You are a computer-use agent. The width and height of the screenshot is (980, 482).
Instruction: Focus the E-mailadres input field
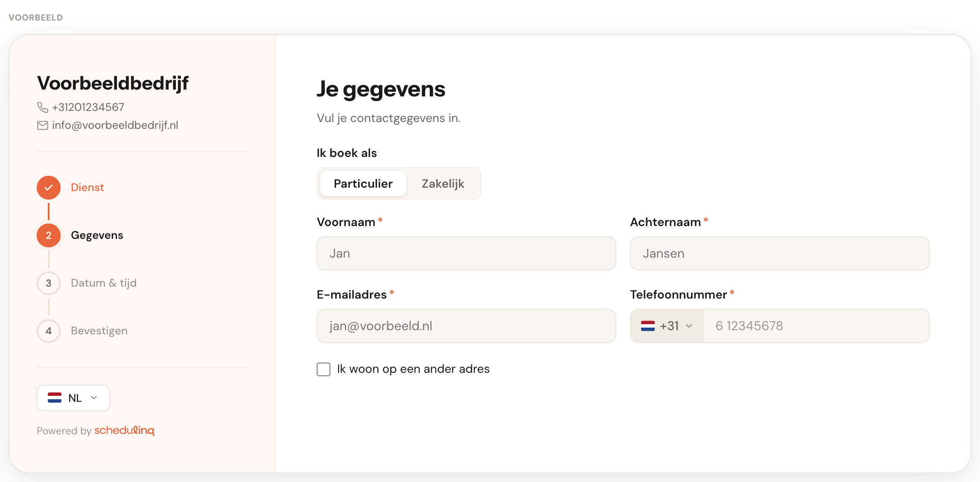[467, 326]
